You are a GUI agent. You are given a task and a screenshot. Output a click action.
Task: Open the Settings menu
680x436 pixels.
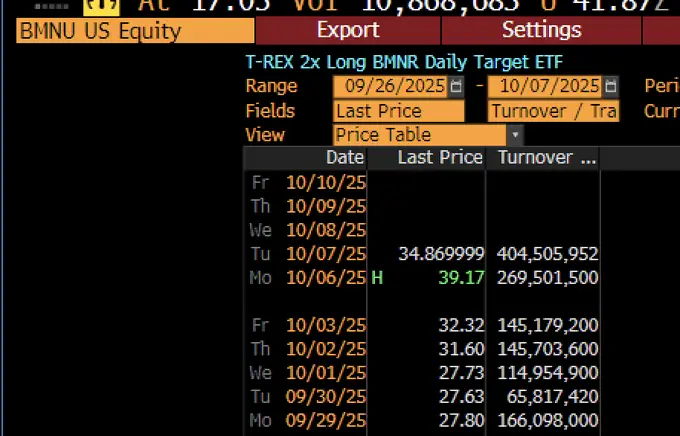(541, 30)
